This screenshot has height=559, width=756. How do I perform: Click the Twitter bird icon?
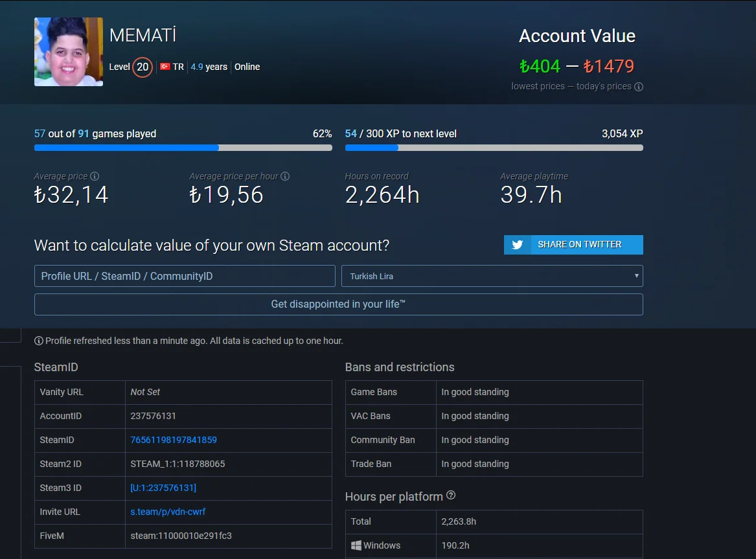518,245
